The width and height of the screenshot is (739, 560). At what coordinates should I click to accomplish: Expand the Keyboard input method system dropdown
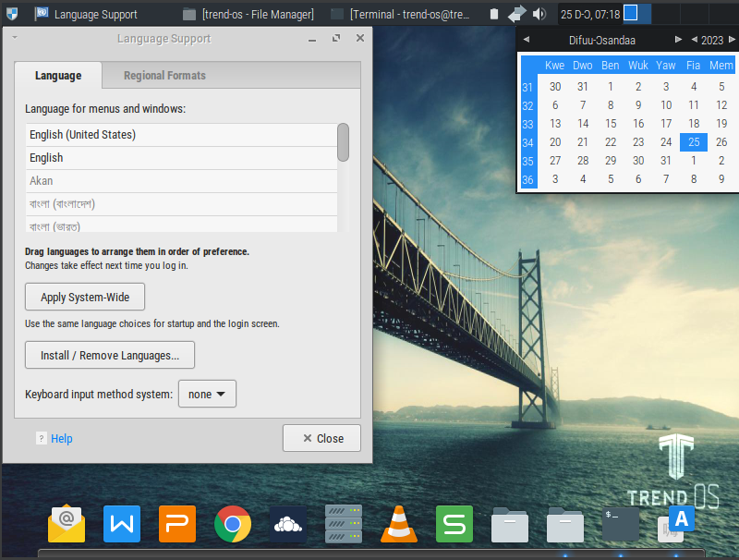point(207,394)
